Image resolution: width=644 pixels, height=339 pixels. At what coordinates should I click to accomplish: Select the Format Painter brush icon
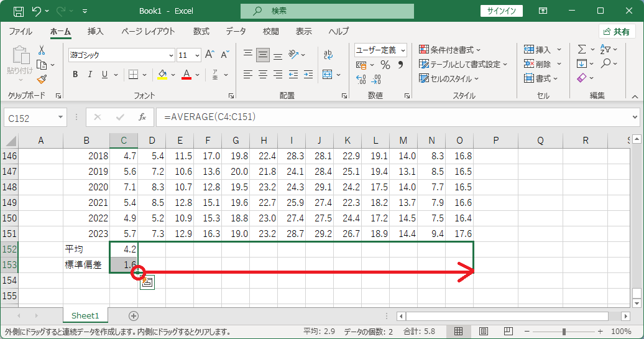click(42, 79)
